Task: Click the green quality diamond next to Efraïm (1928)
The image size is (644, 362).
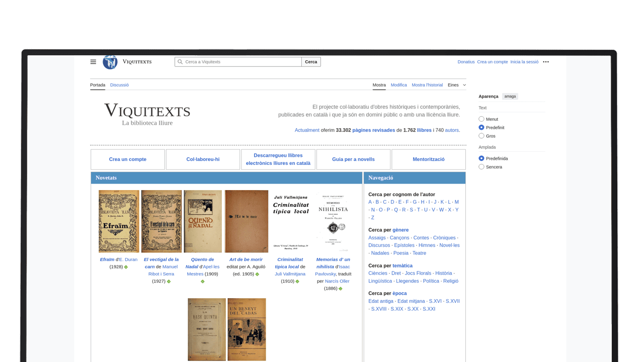Action: pyautogui.click(x=126, y=267)
